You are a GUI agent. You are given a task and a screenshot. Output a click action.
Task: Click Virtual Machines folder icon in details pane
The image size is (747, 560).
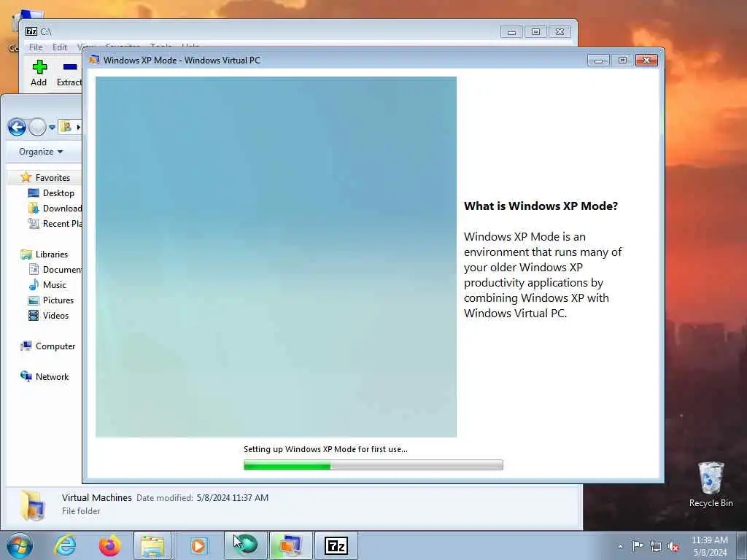click(x=32, y=505)
